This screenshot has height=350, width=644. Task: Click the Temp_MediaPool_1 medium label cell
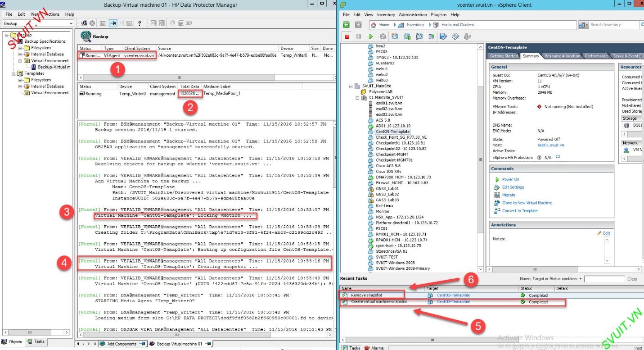222,94
